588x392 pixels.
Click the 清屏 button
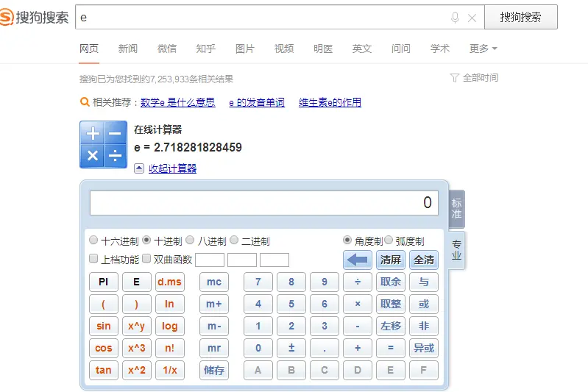click(390, 260)
